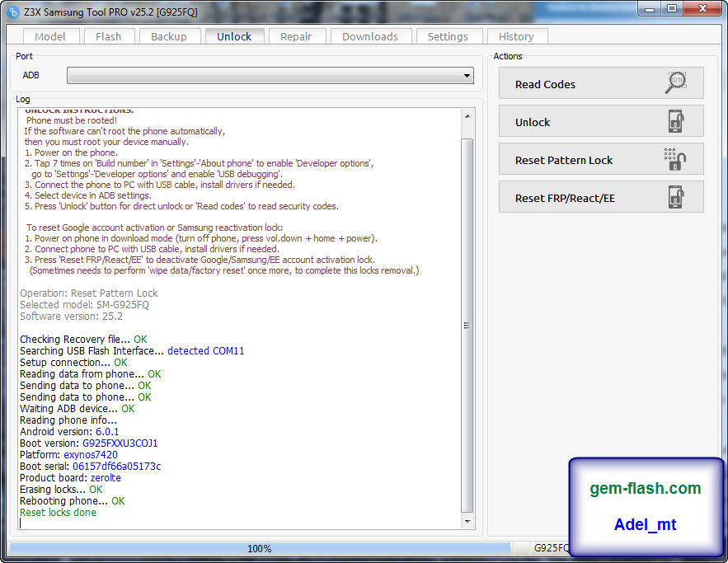Open the ADB port dropdown
The height and width of the screenshot is (563, 728).
(270, 75)
